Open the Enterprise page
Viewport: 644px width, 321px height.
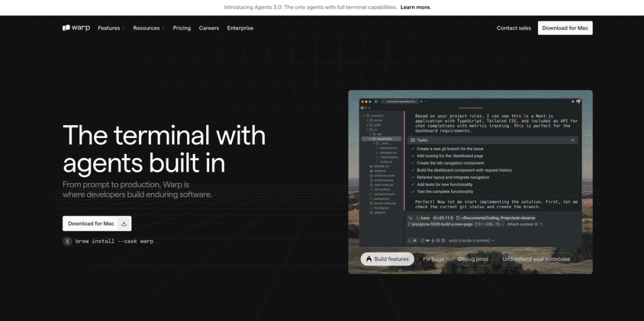[x=240, y=28]
